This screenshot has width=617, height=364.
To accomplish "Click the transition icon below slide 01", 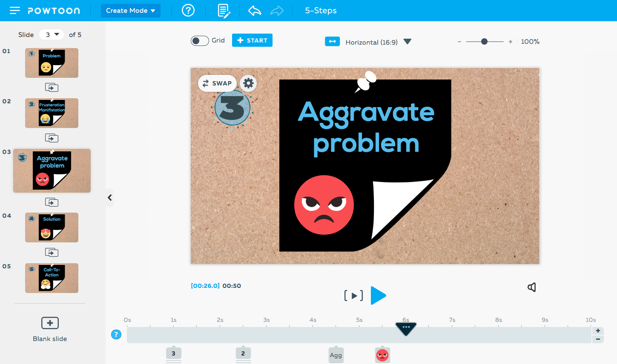I will (x=52, y=88).
